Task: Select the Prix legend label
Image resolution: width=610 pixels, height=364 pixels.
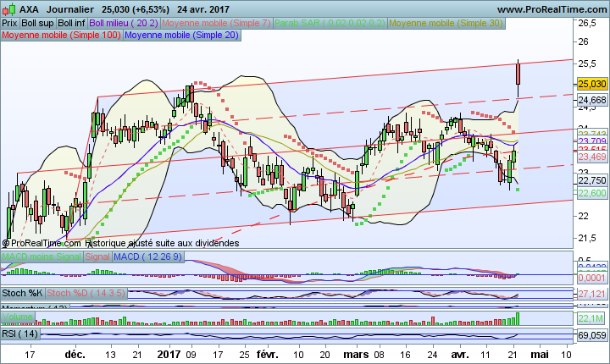Action: (9, 24)
